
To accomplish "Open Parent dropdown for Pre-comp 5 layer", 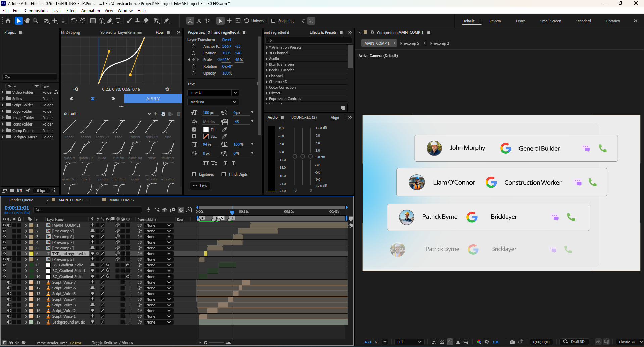I will (x=158, y=259).
